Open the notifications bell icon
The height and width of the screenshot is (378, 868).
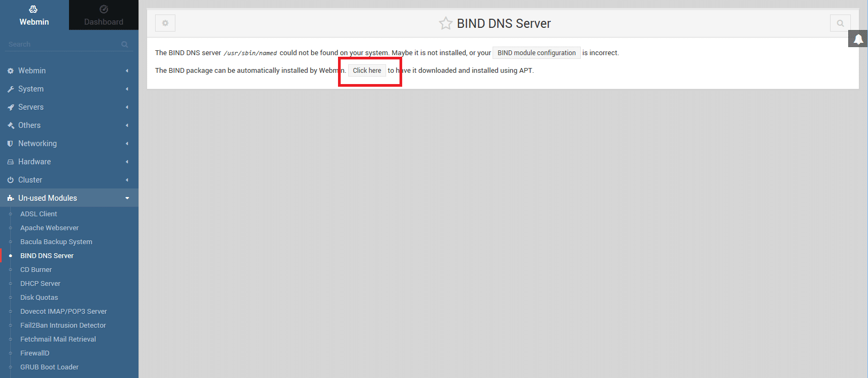pyautogui.click(x=858, y=39)
